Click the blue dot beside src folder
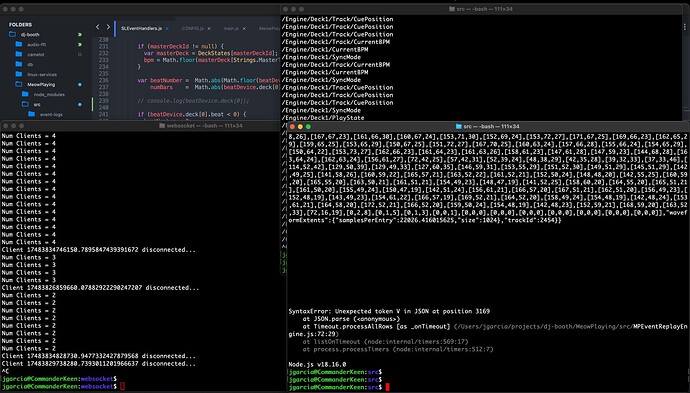690x393 pixels. pyautogui.click(x=80, y=104)
